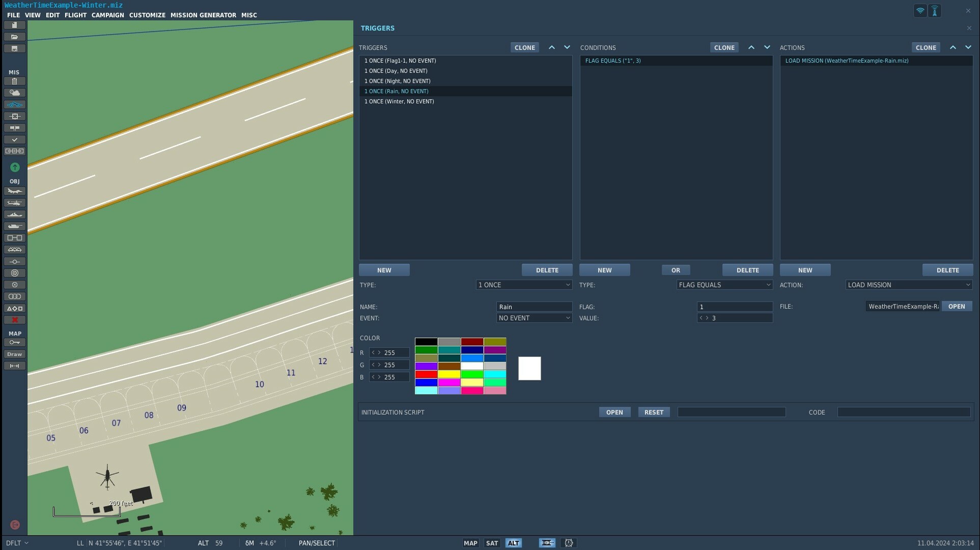Open the weather and time settings icon
The image size is (980, 550).
(x=14, y=93)
